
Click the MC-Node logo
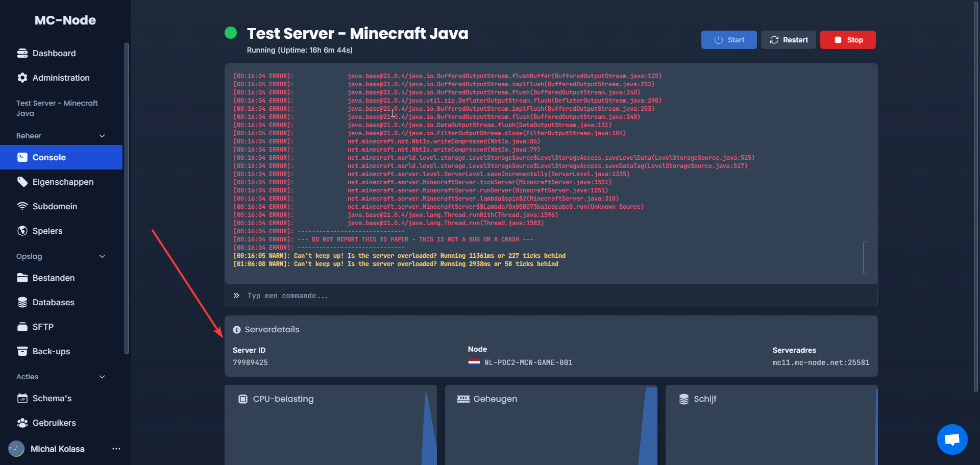click(65, 20)
